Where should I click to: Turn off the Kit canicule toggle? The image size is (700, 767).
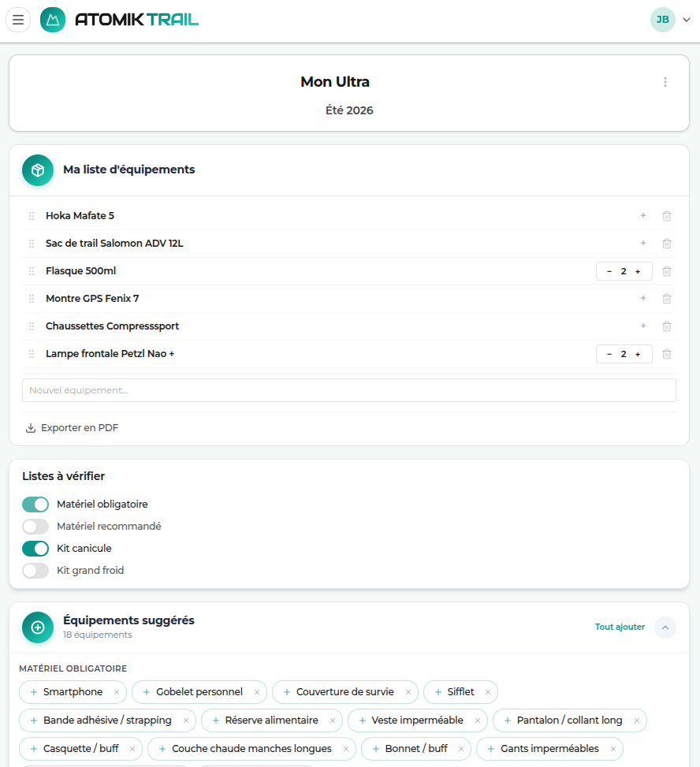(x=35, y=549)
